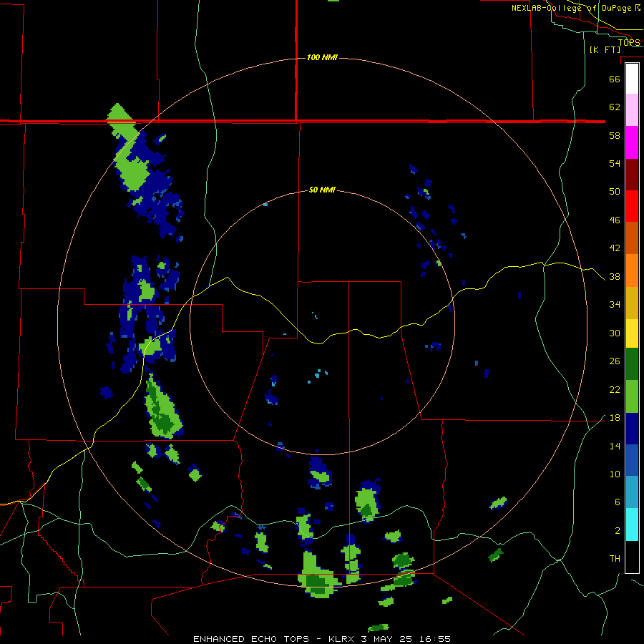Click the '3 MAY 25' date text

(x=388, y=639)
